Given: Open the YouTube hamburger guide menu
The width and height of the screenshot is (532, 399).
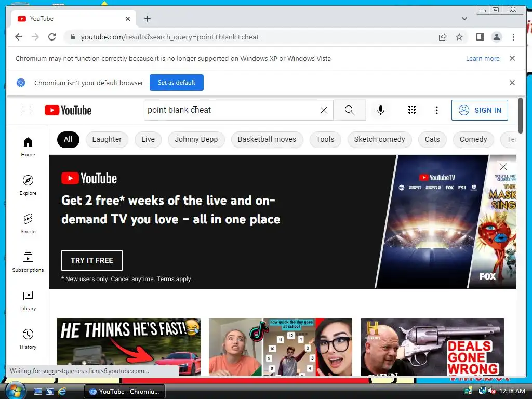Looking at the screenshot, I should [26, 110].
